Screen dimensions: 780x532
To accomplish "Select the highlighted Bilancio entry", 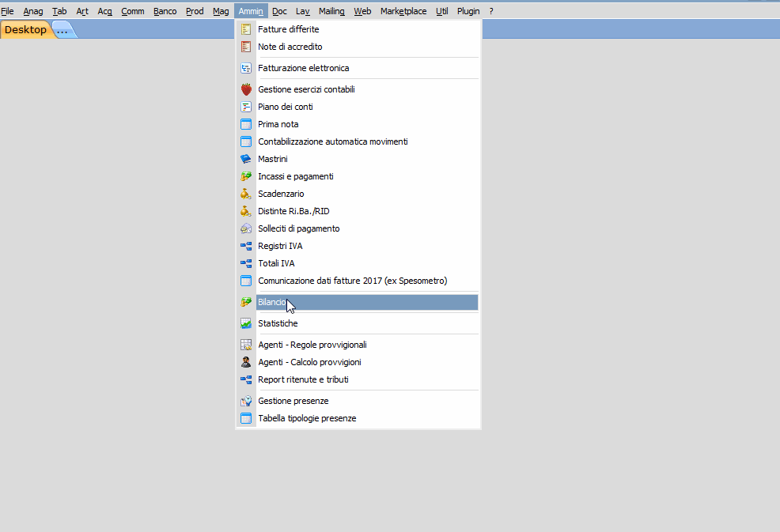I will click(367, 302).
